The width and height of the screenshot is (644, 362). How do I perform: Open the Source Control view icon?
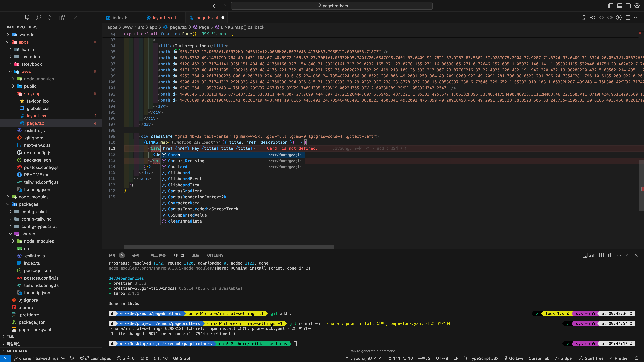[x=50, y=17]
